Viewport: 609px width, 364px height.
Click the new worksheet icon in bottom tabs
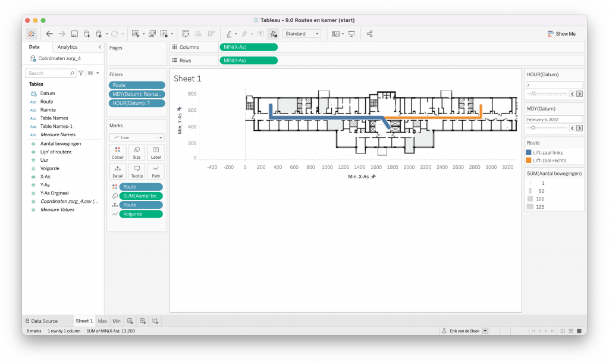(130, 321)
